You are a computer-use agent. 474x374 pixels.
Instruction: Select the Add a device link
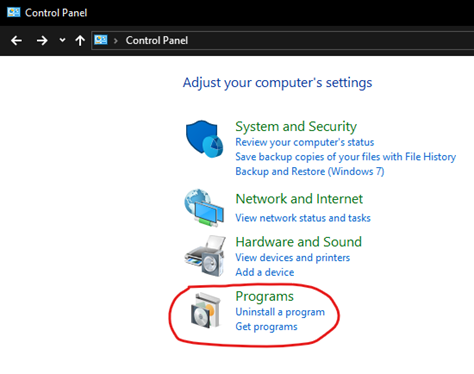tap(265, 272)
